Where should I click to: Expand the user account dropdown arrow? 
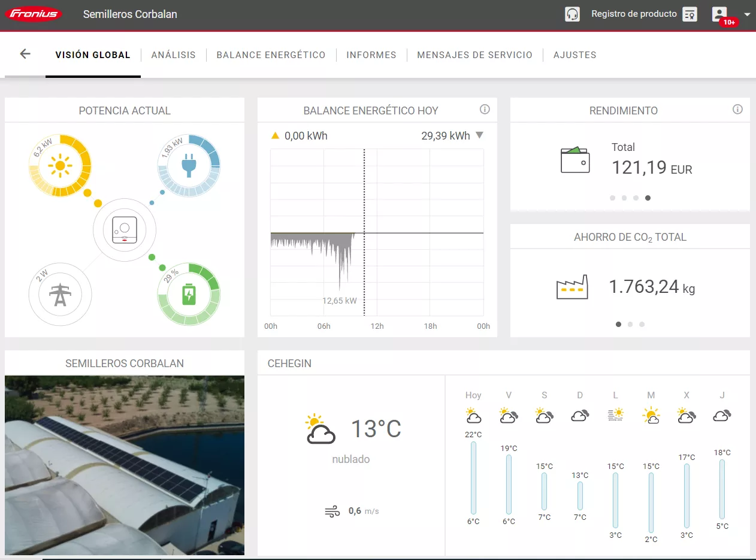click(746, 14)
